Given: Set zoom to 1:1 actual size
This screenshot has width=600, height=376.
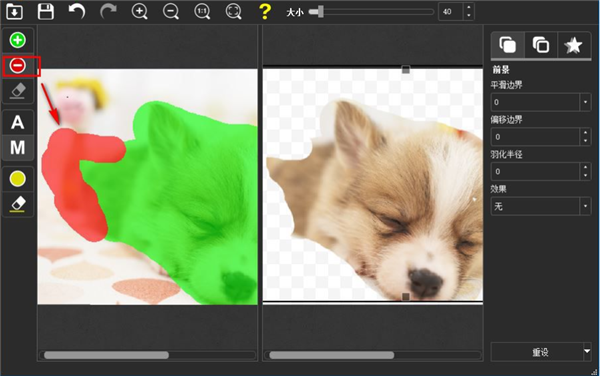Looking at the screenshot, I should pyautogui.click(x=202, y=11).
